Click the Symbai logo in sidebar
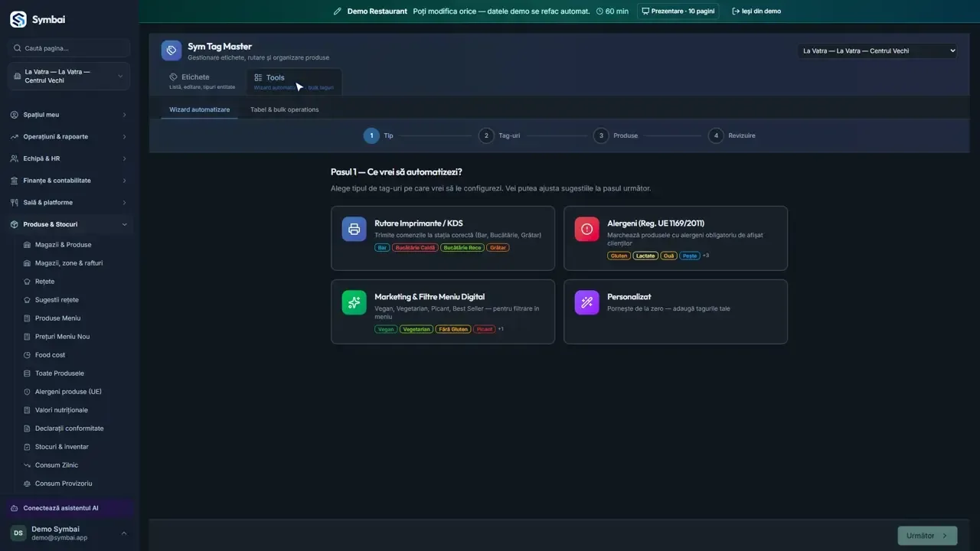Image resolution: width=980 pixels, height=551 pixels. [18, 19]
